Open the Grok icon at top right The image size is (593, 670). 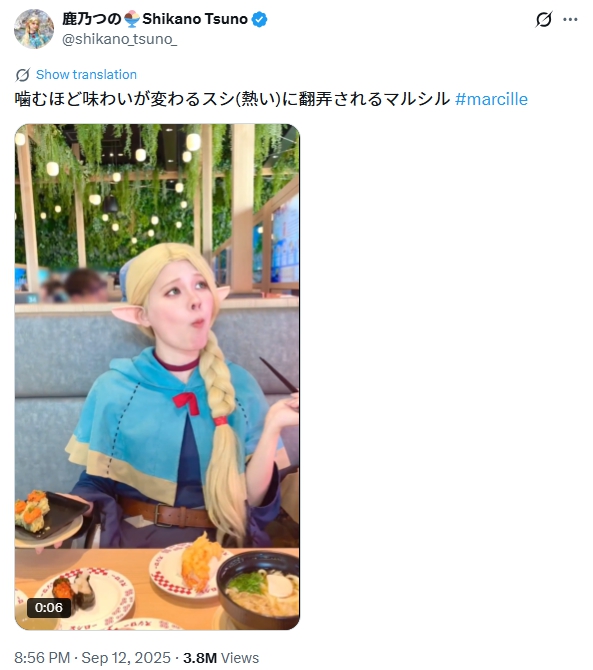543,19
